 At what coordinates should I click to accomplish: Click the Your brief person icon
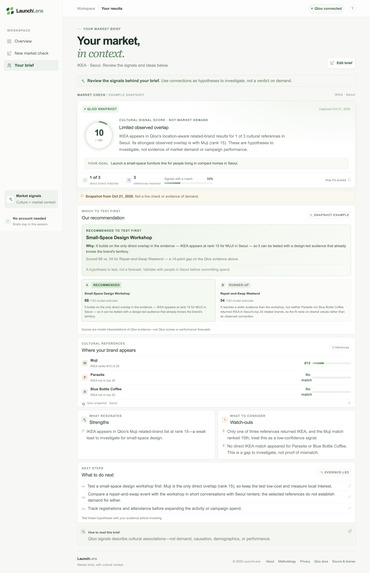point(9,65)
